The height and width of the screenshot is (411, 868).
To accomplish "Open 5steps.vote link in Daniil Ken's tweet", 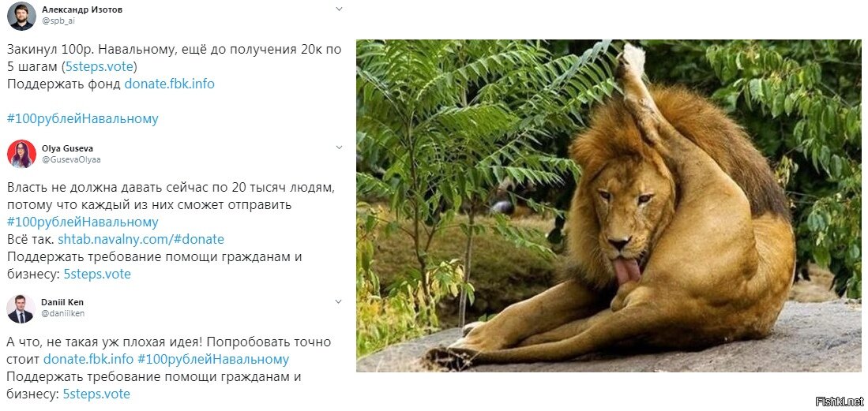I will click(97, 394).
